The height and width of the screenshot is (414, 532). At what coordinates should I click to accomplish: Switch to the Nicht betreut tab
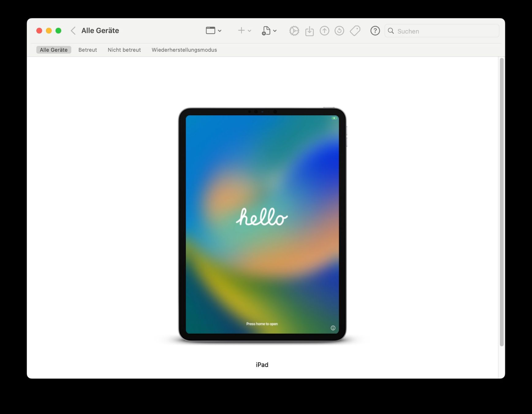coord(124,50)
